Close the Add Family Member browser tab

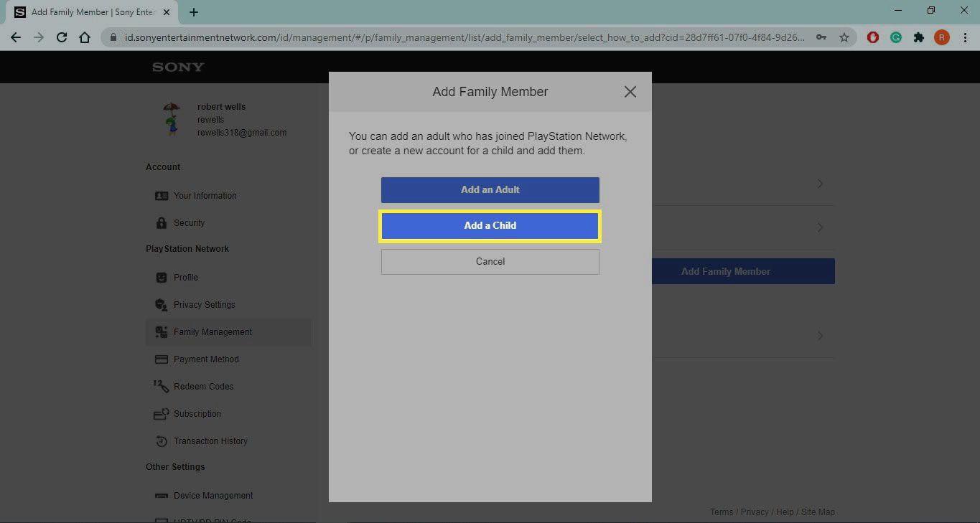point(167,12)
